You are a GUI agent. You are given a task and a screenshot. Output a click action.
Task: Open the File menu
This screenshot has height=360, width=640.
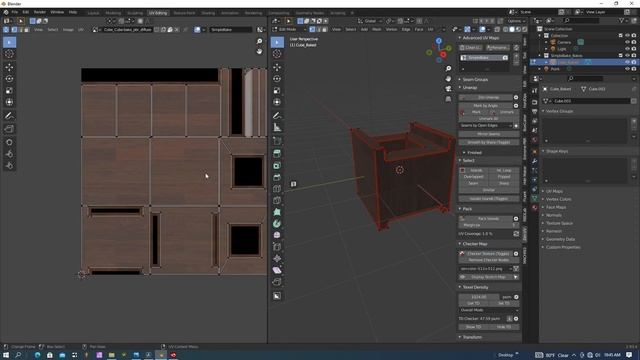click(x=15, y=12)
